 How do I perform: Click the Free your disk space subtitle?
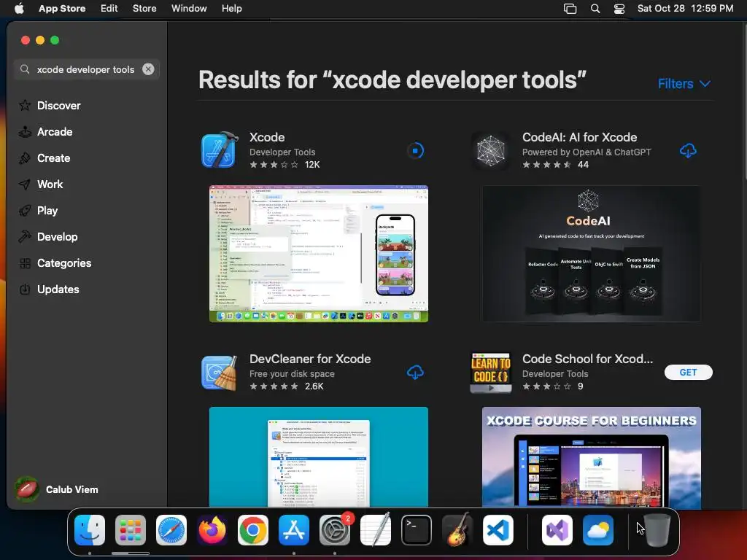click(x=292, y=374)
